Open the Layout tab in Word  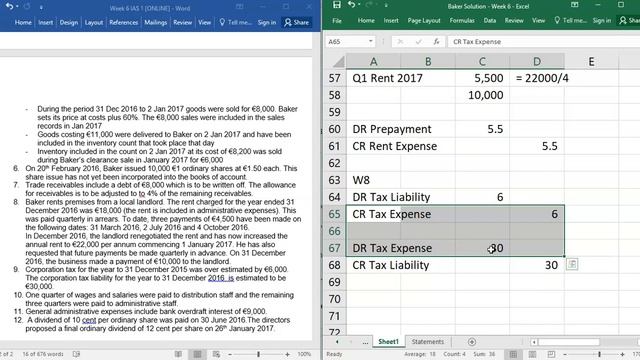[x=94, y=22]
